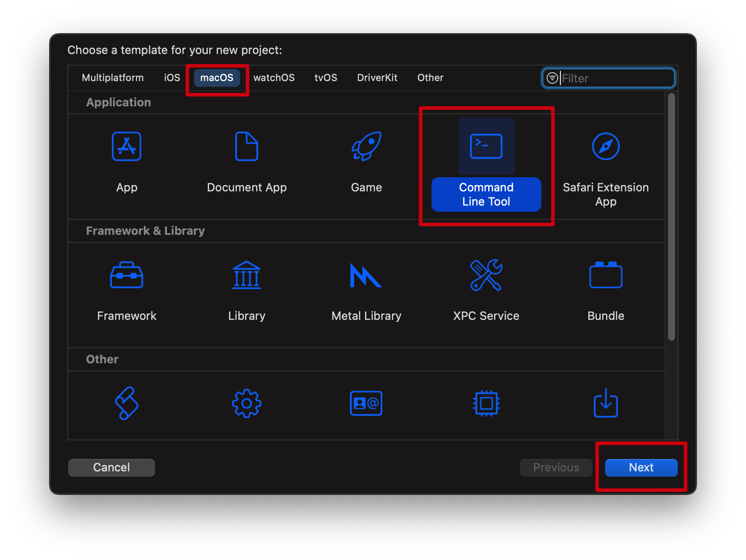Viewport: 746px width, 560px height.
Task: Select the contact card icon template
Action: (x=366, y=403)
